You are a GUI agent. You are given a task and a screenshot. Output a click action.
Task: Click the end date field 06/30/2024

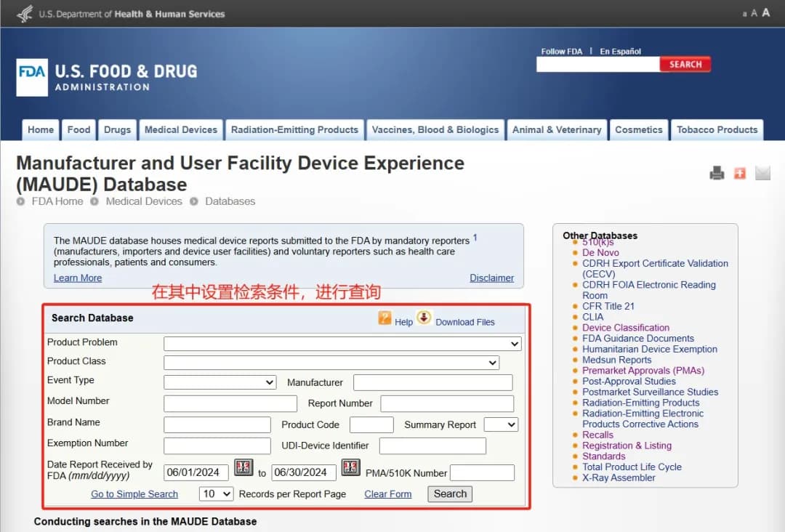click(x=304, y=473)
